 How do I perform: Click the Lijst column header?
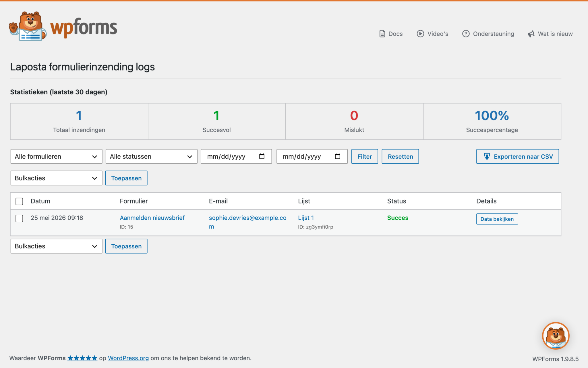[304, 201]
